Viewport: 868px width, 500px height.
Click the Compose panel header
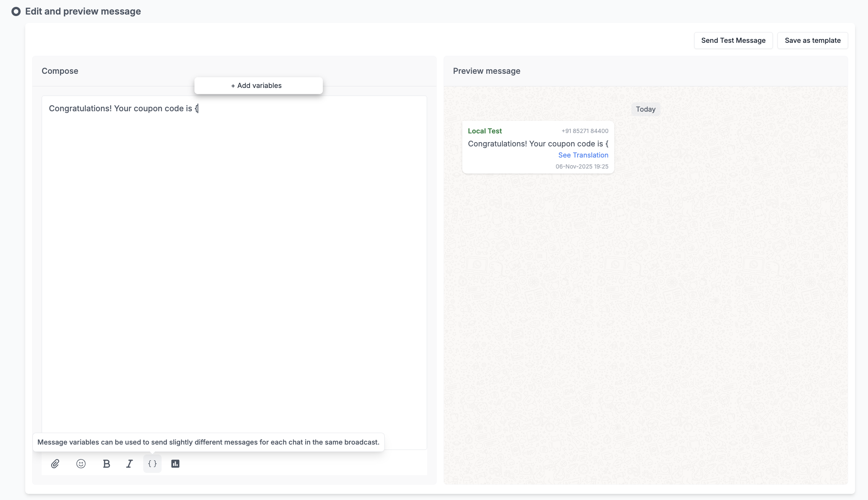60,71
